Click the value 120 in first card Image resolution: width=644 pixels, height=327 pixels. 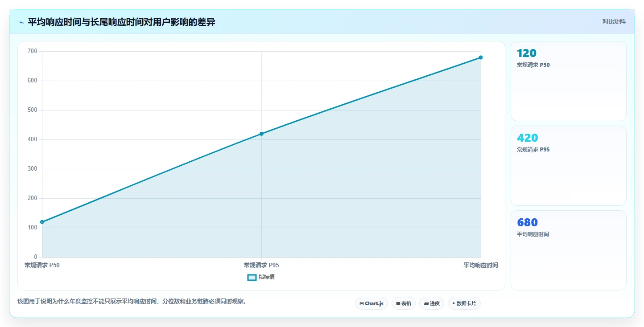[527, 53]
